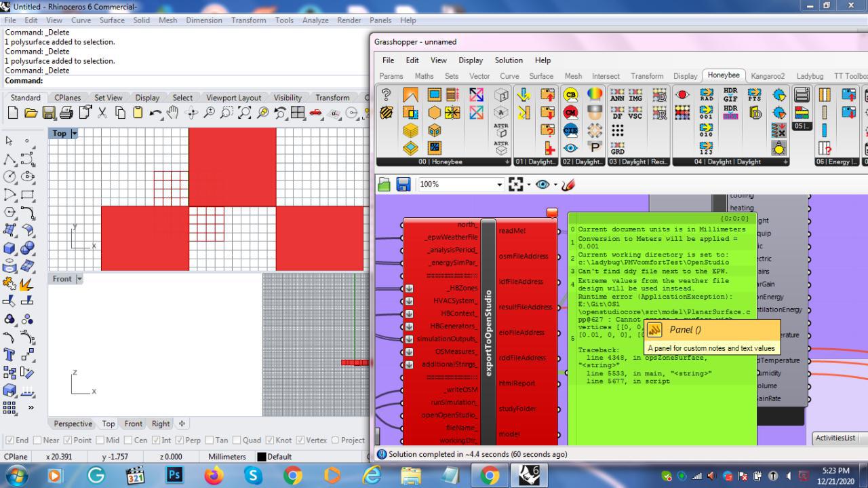This screenshot has width=868, height=488.
Task: Open the Grasshopper zoom level dropdown
Action: point(500,185)
